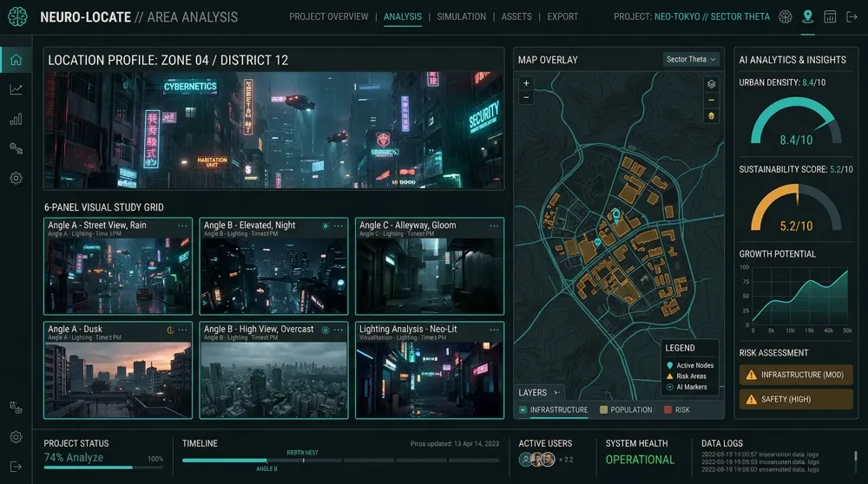Toggle the overcast icon on Angle B High View
868x484 pixels.
tap(325, 330)
